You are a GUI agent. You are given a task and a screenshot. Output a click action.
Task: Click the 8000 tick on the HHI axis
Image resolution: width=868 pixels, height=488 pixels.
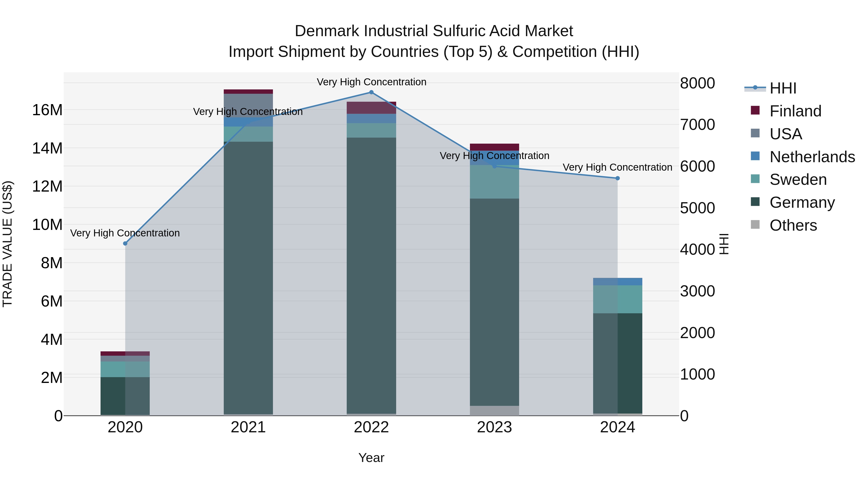pos(698,83)
